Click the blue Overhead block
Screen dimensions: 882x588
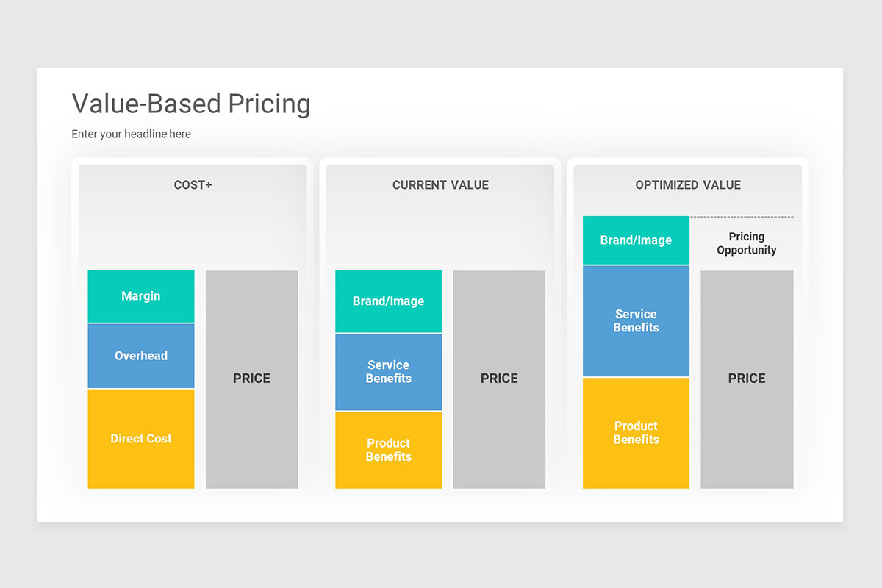coord(141,356)
